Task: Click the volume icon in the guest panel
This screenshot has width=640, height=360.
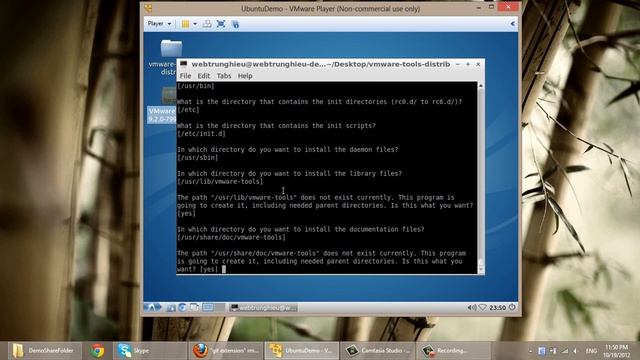Action: point(471,307)
